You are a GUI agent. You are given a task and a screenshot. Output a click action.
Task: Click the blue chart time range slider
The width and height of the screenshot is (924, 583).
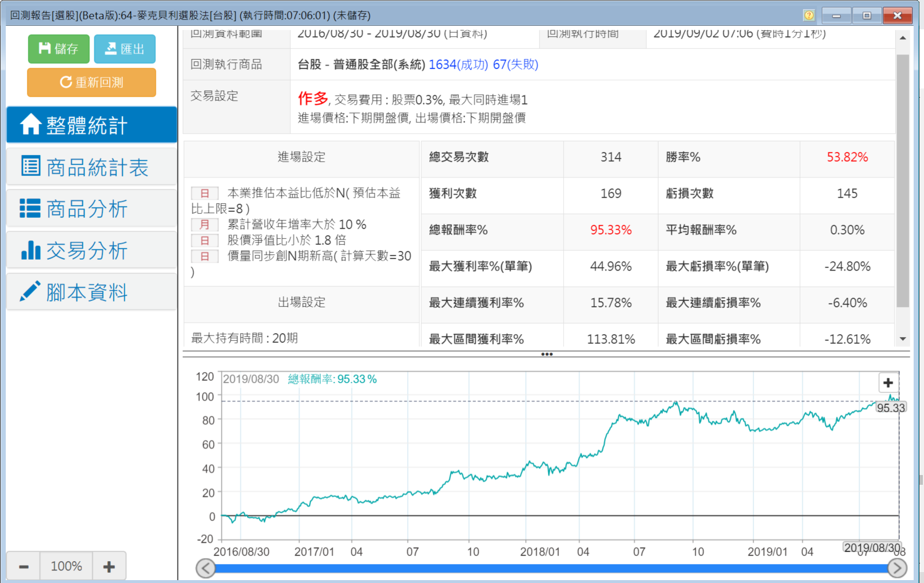click(550, 568)
